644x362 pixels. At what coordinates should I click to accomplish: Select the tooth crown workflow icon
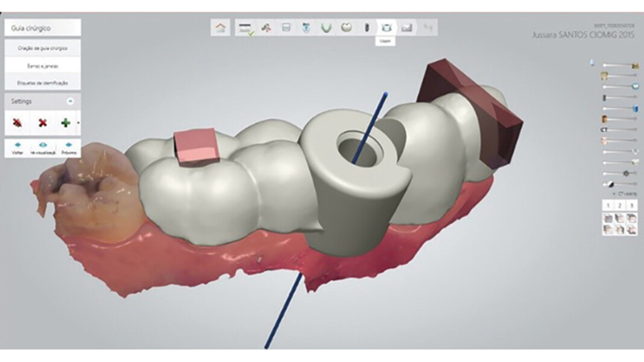pyautogui.click(x=347, y=28)
